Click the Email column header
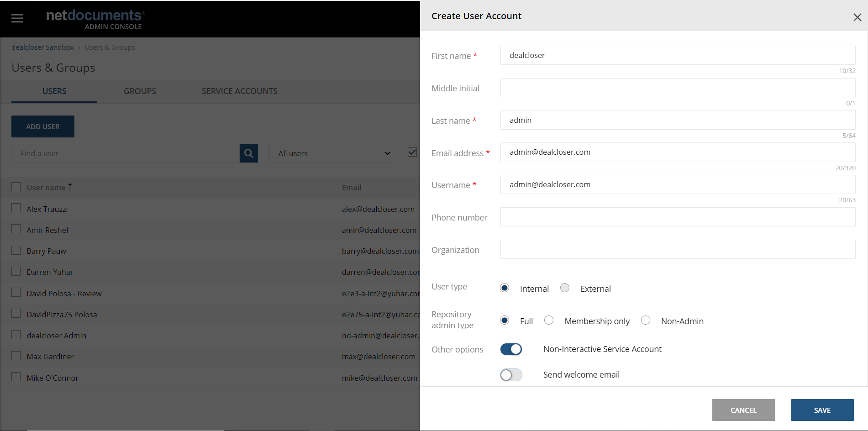Viewport: 868px width, 431px height. (x=352, y=188)
